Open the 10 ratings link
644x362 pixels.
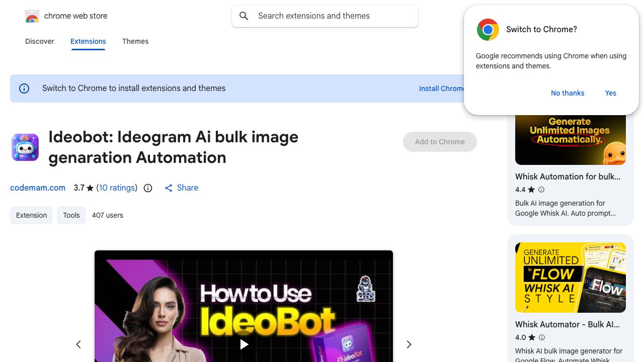point(117,188)
